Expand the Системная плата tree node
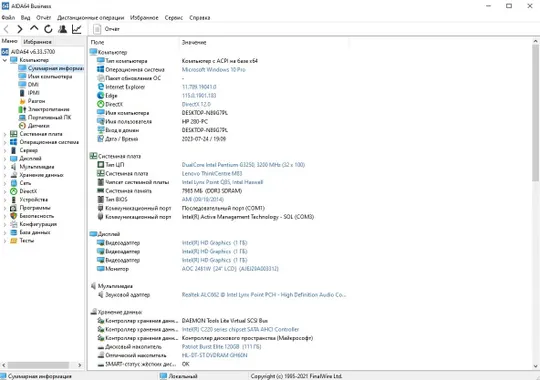Screen dimensions: 540x380 tap(5, 134)
